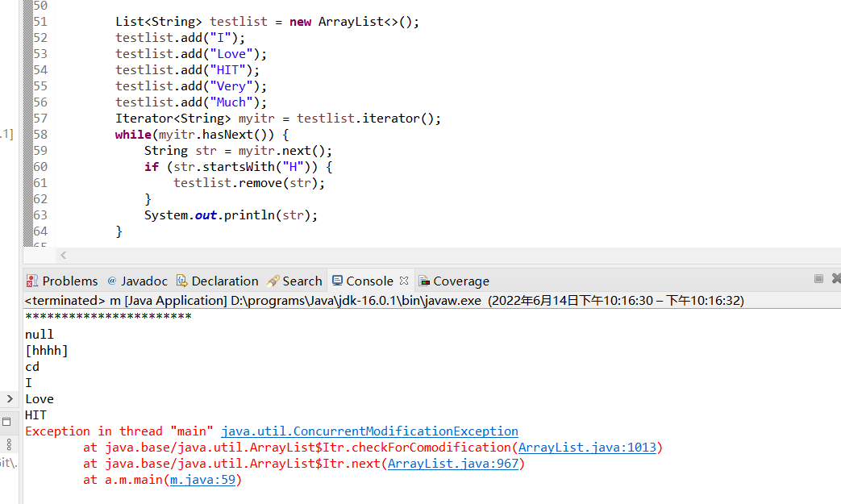841x504 pixels.
Task: Click on the testlist.add("HIT") line
Action: pyautogui.click(x=187, y=70)
